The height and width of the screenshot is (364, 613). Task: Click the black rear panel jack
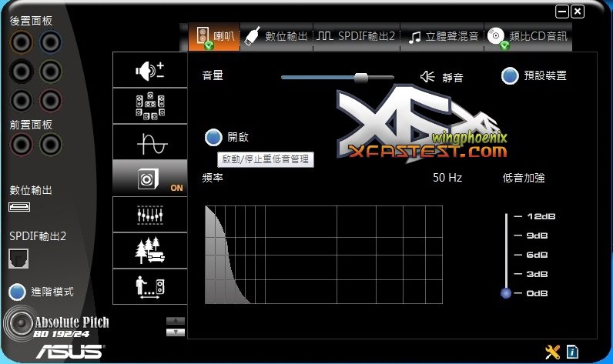tap(21, 71)
